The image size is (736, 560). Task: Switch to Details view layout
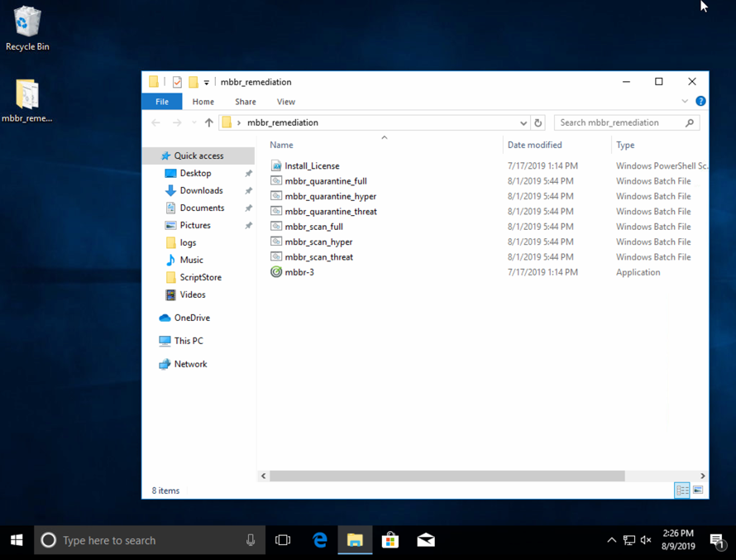(x=682, y=491)
